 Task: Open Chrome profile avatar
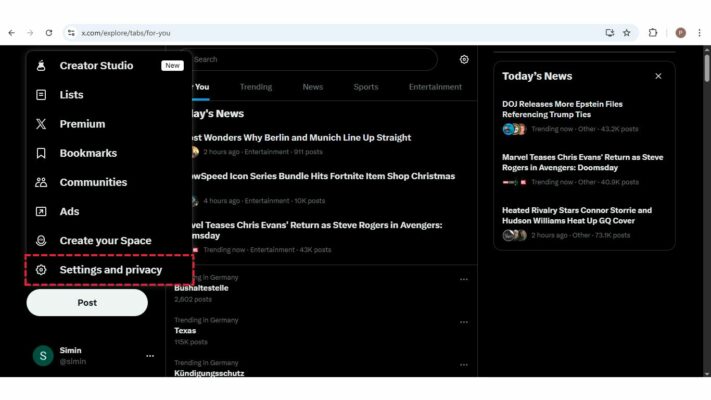pos(681,33)
